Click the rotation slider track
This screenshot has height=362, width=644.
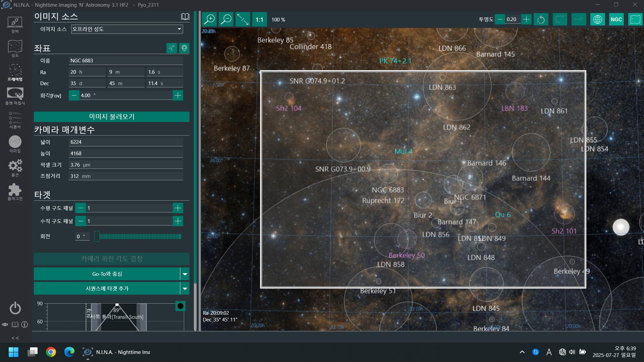tap(140, 237)
